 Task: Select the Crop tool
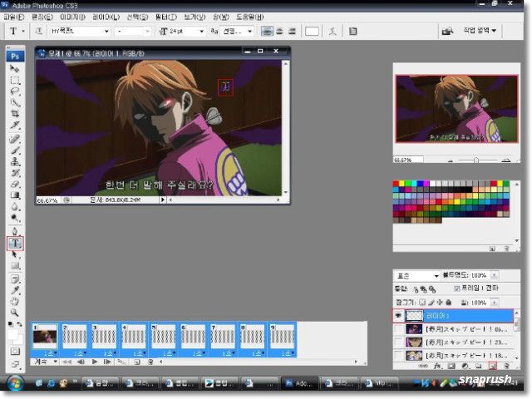[x=15, y=114]
